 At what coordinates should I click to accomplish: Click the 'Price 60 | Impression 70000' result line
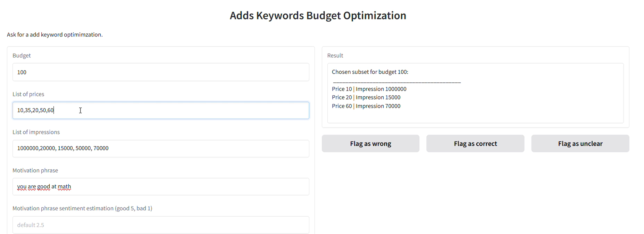tap(366, 106)
